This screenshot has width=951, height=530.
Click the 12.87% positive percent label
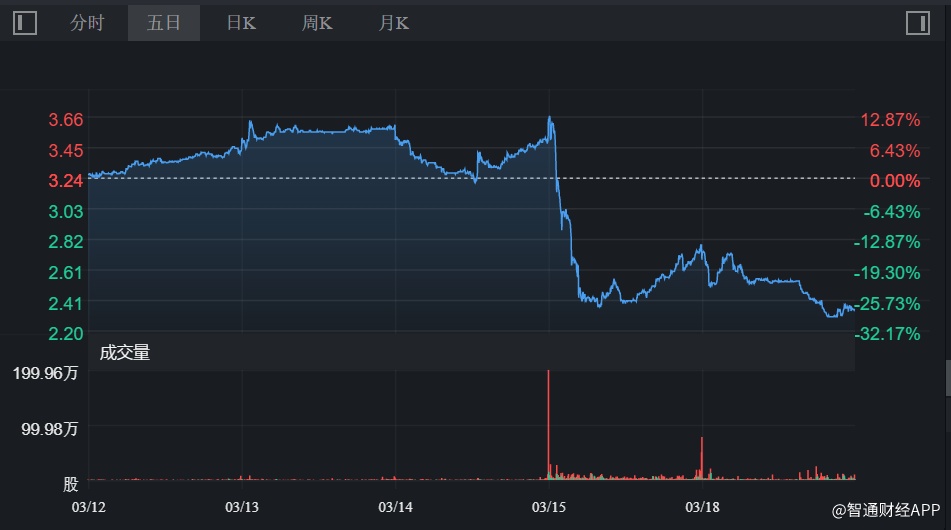890,119
